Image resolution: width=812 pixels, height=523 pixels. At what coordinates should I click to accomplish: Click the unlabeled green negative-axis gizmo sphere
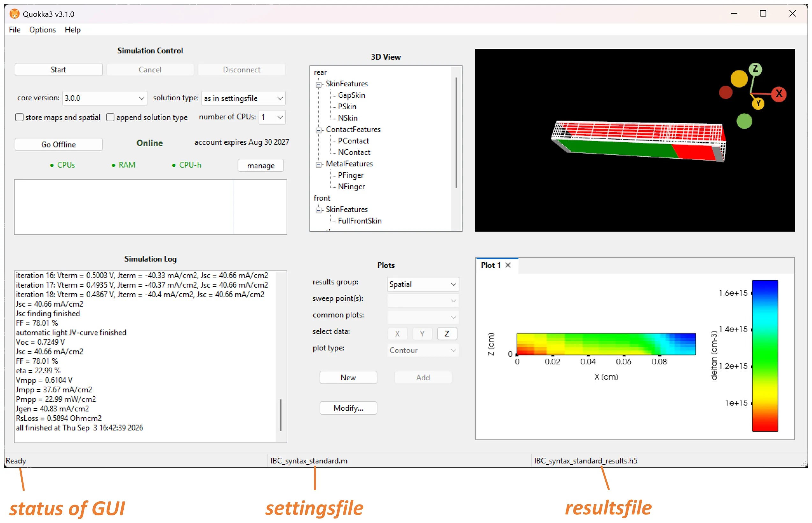(744, 121)
